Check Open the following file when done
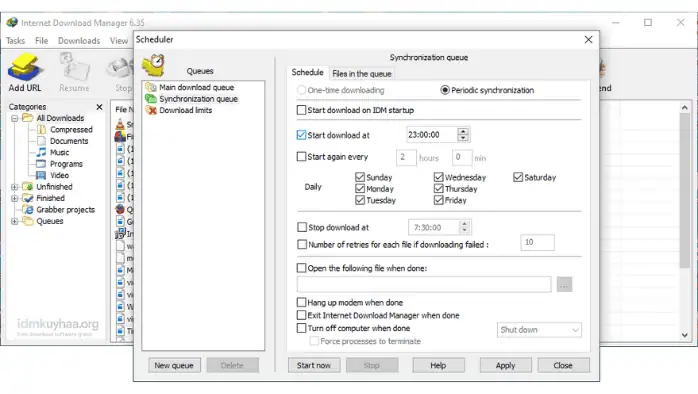698x394 pixels. point(301,268)
